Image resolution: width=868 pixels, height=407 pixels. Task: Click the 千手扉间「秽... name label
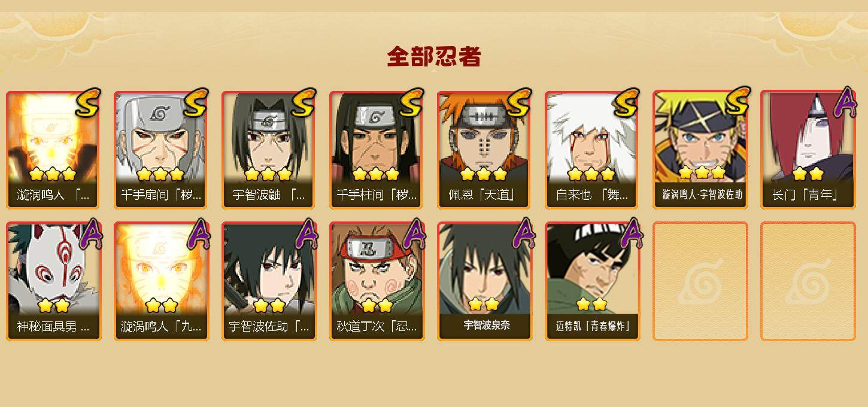161,195
